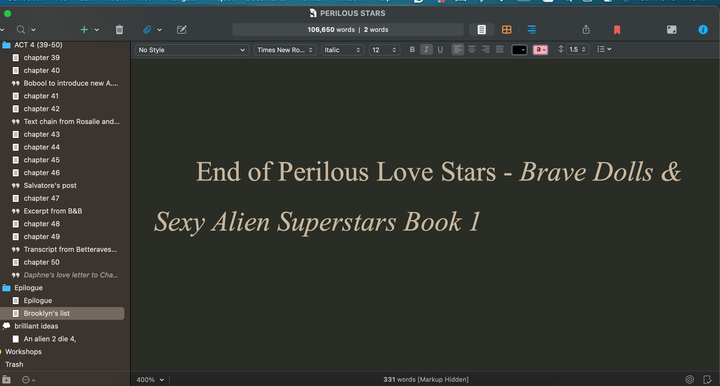Open chapter 47 in the binder
The width and height of the screenshot is (720, 386).
[42, 198]
